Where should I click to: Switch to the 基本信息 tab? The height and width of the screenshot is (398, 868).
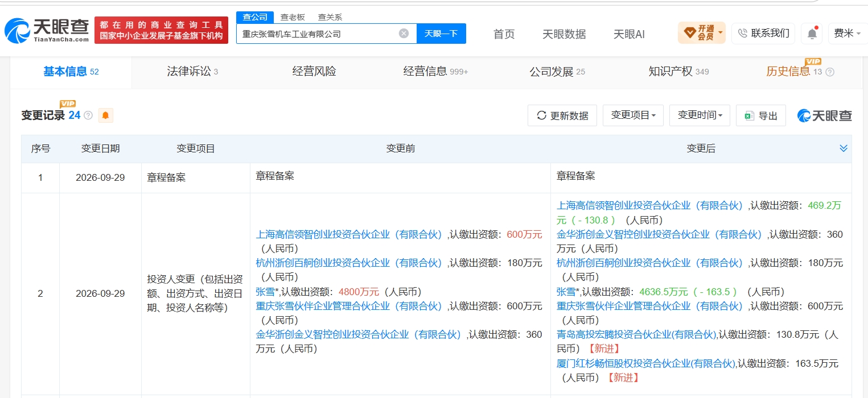click(71, 72)
